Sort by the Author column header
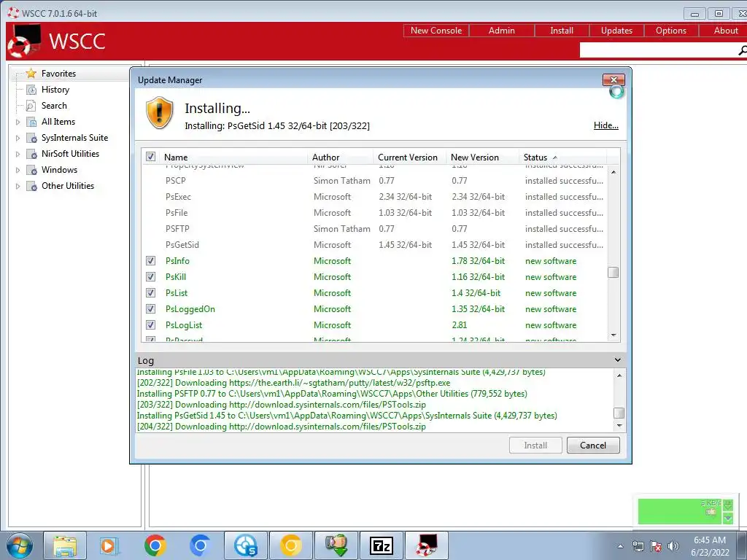Viewport: 747px width, 560px height. click(340, 157)
